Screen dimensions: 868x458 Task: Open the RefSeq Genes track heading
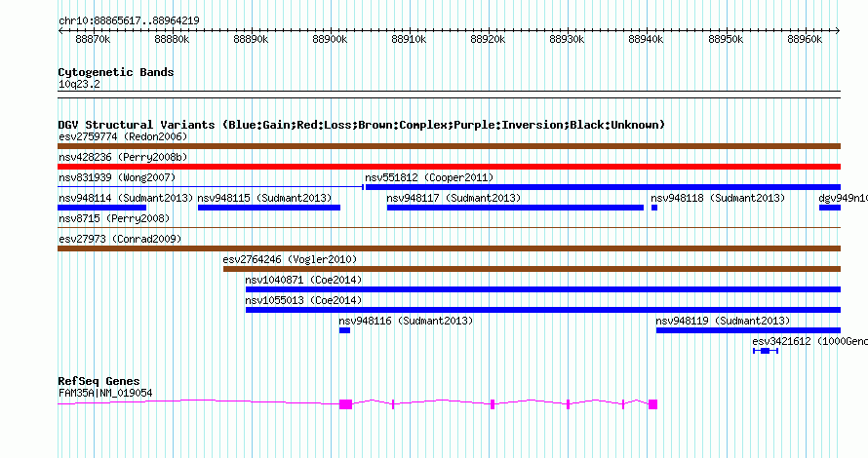(x=99, y=381)
